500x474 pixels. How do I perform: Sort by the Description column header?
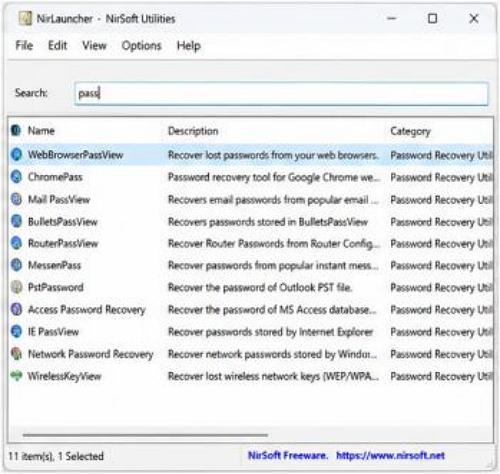[193, 131]
